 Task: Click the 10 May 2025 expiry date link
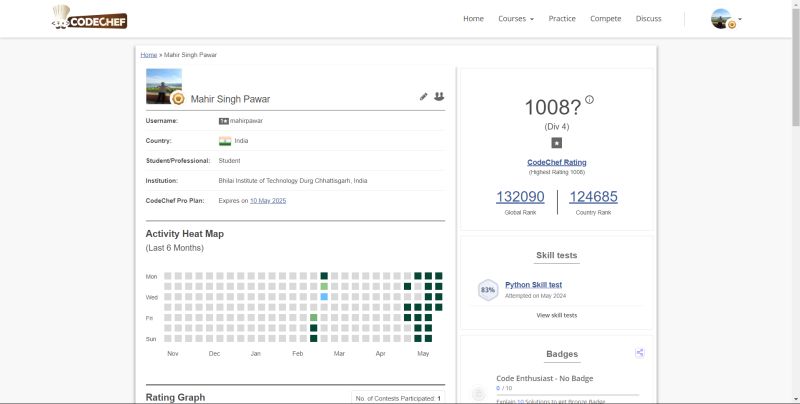tap(268, 201)
